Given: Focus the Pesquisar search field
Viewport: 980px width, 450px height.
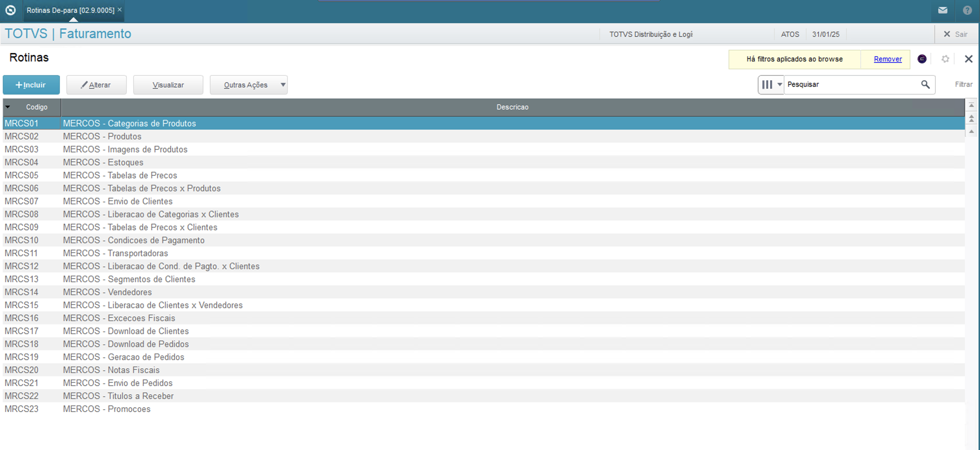Looking at the screenshot, I should tap(851, 84).
